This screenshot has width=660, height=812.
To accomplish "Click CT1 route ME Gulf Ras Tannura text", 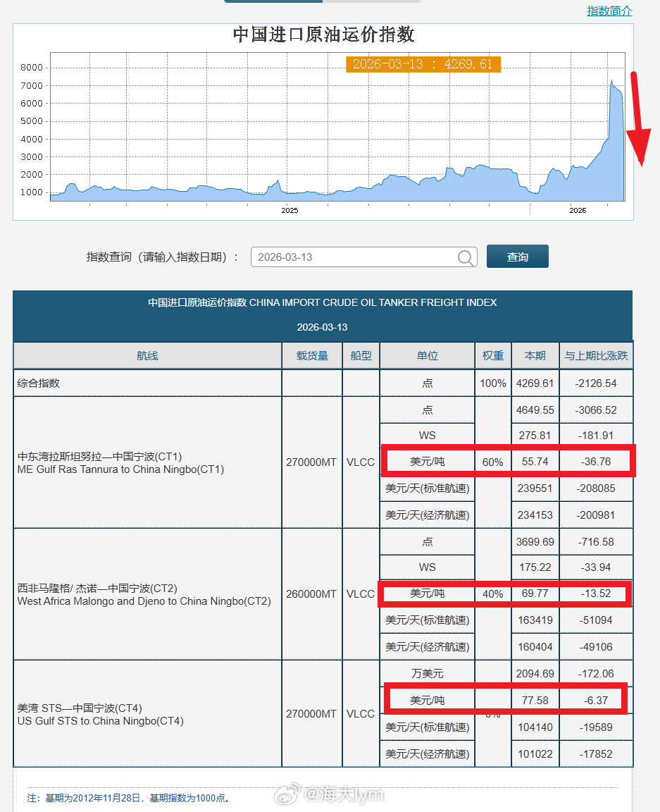I will tap(120, 469).
